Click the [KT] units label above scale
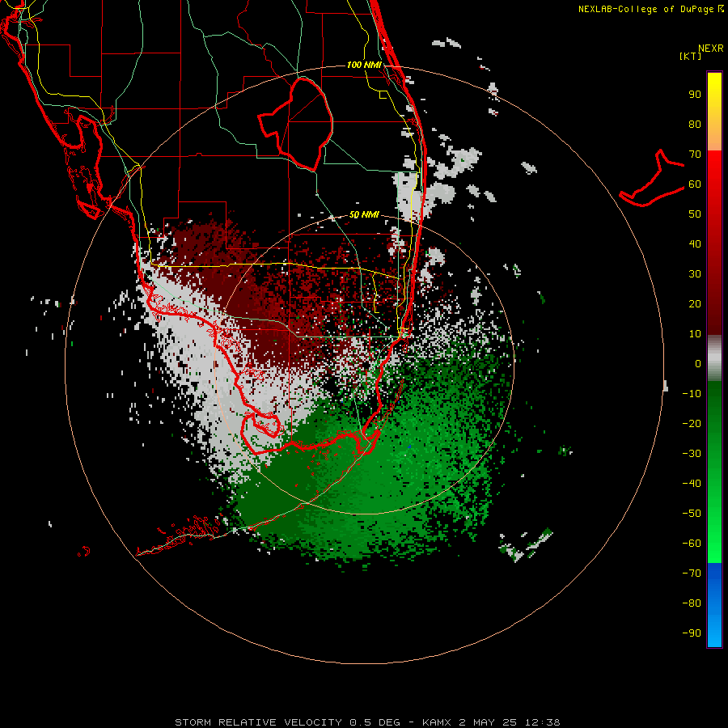 [690, 56]
